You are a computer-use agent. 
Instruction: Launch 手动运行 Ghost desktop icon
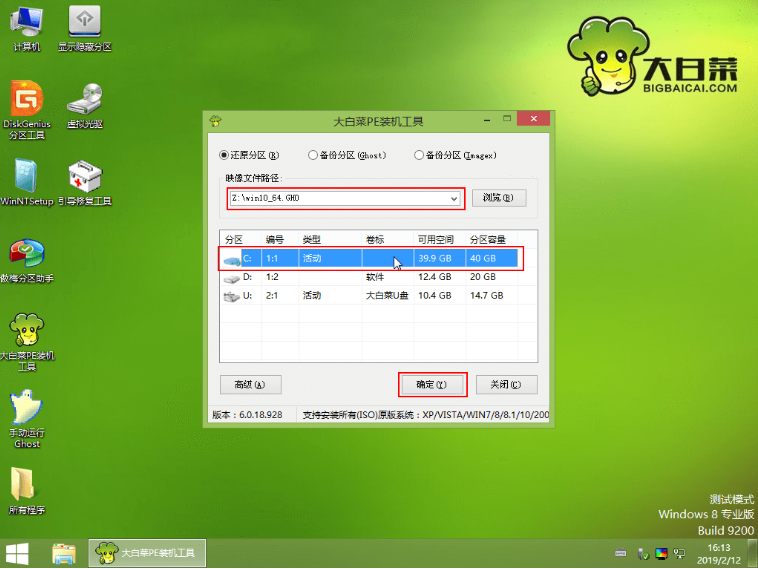[x=27, y=420]
